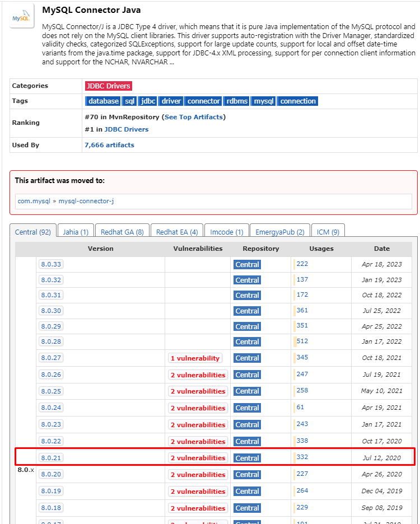Click Central repository badge for 8.0.28
420x524 pixels.
pyautogui.click(x=247, y=342)
